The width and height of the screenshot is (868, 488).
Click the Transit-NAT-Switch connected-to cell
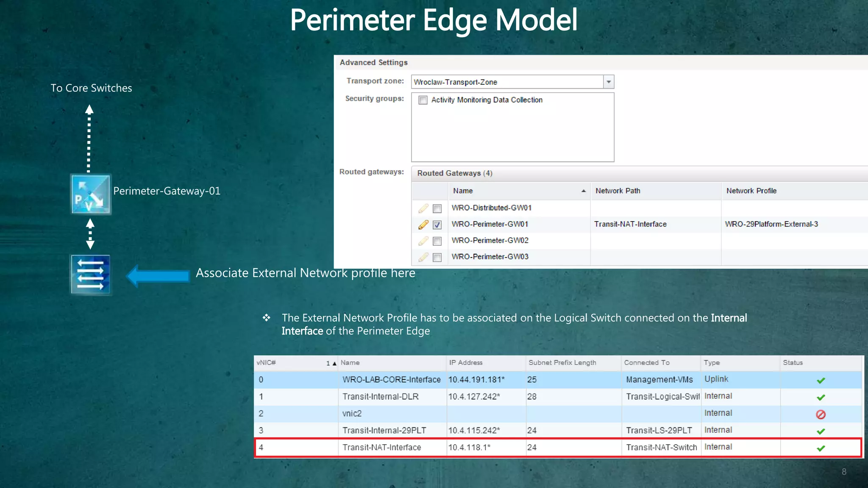coord(661,447)
